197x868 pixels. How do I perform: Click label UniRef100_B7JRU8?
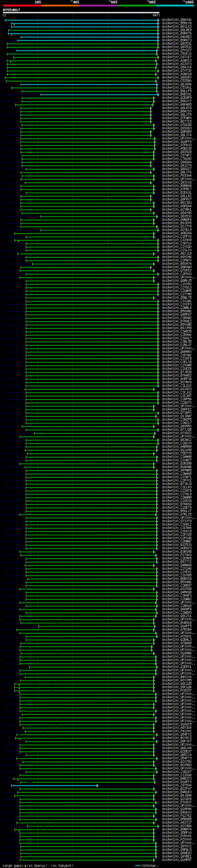point(177,372)
